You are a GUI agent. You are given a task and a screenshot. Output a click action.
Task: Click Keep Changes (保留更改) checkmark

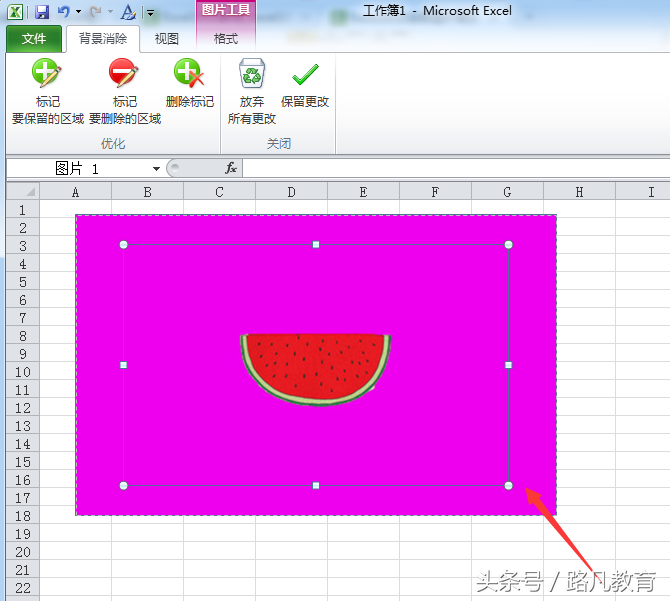305,74
